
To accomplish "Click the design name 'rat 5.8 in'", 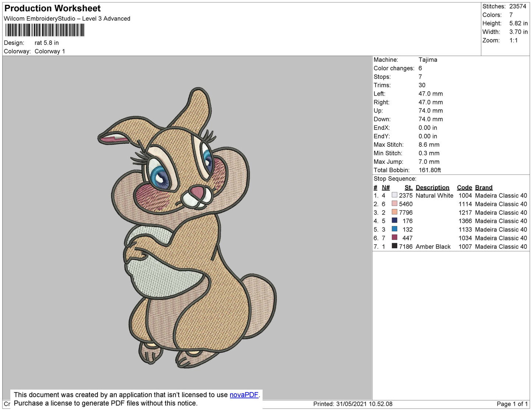I will click(x=47, y=43).
